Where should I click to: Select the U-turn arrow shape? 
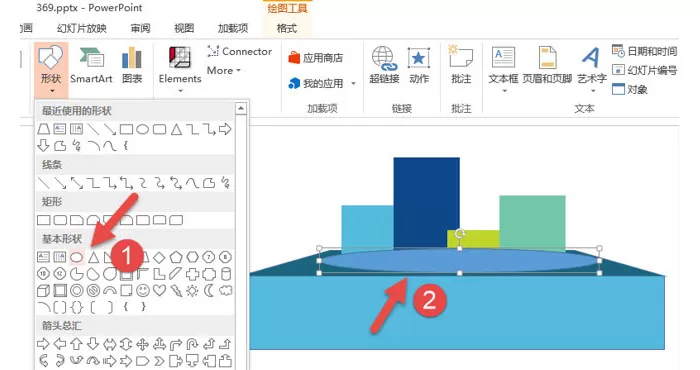point(192,344)
